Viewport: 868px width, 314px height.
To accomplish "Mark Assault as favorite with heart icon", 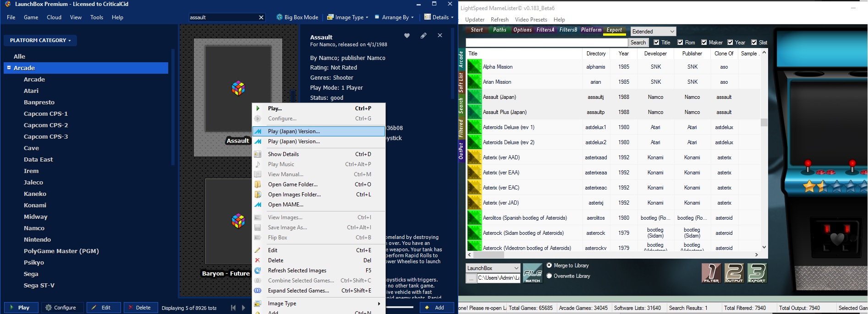I will click(407, 36).
